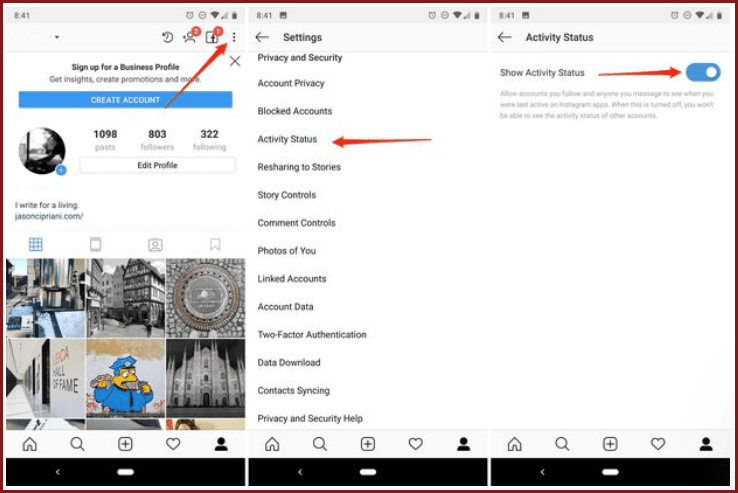Viewport: 738px width, 493px height.
Task: Tap the new post plus icon below photo grid
Action: coord(125,444)
